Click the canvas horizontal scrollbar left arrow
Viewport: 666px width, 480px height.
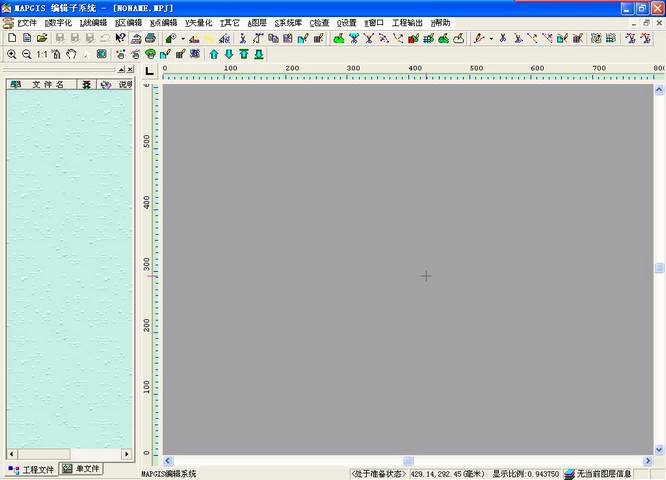coord(168,460)
